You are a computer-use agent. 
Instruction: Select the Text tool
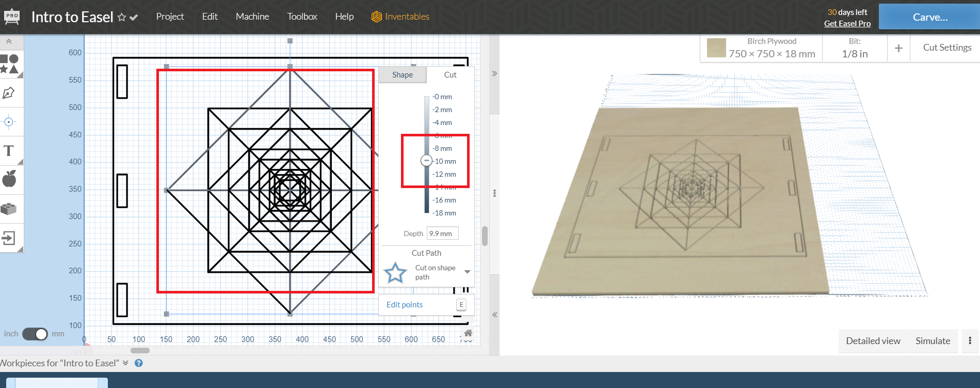[x=9, y=151]
